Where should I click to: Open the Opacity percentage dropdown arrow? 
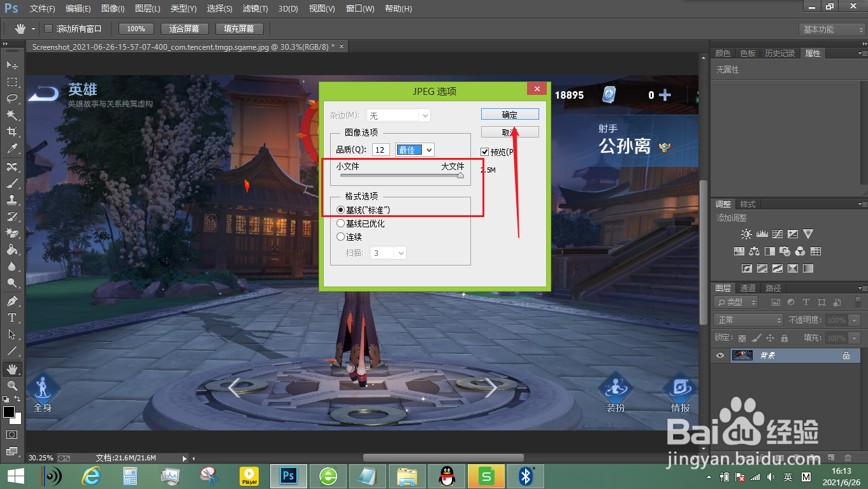[853, 320]
